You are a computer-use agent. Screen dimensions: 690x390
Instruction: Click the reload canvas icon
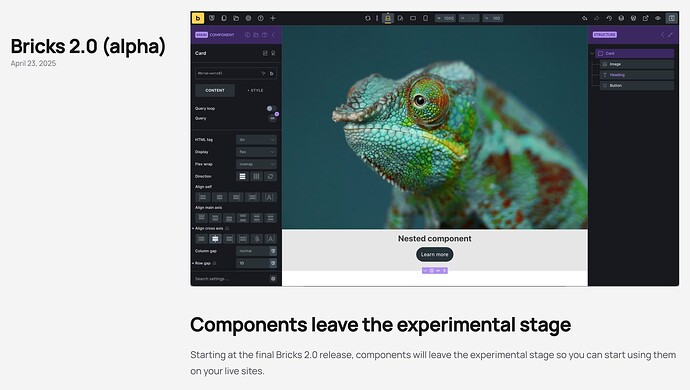pos(367,18)
